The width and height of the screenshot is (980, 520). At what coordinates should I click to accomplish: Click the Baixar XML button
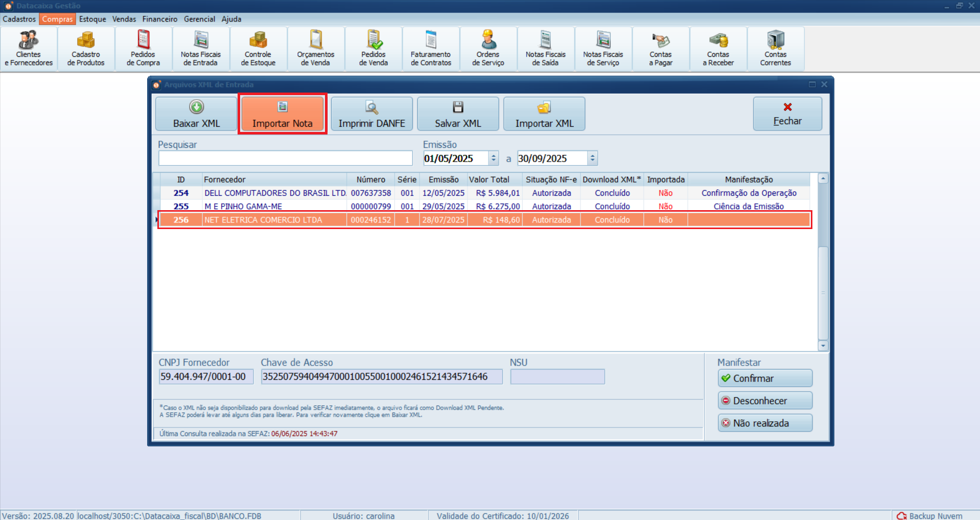point(196,114)
